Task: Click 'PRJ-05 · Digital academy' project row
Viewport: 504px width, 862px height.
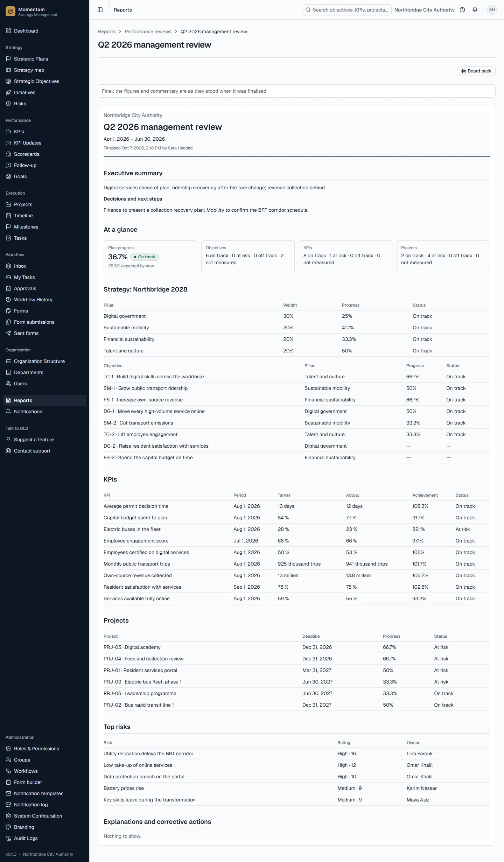Action: (x=297, y=647)
